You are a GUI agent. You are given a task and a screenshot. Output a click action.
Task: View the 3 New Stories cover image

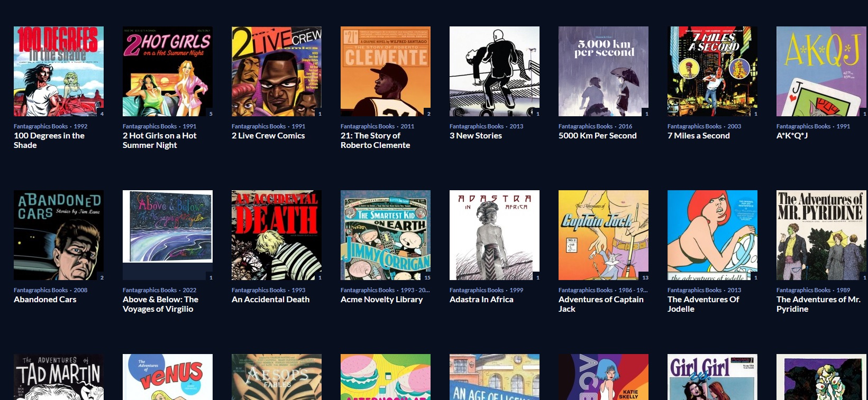[x=495, y=71]
